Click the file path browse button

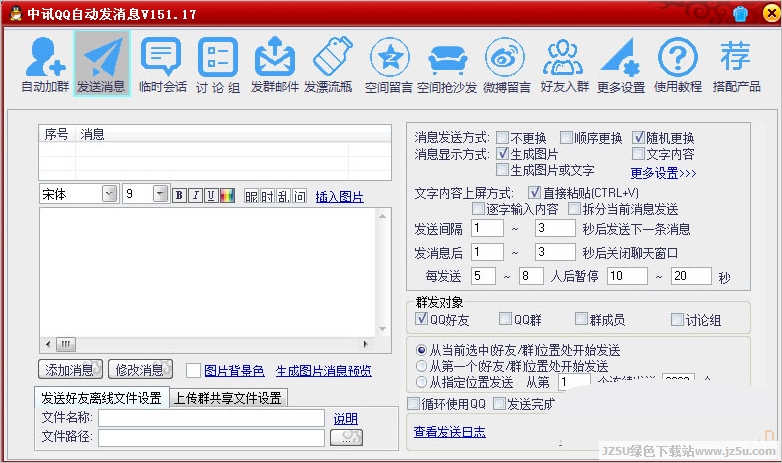click(346, 437)
